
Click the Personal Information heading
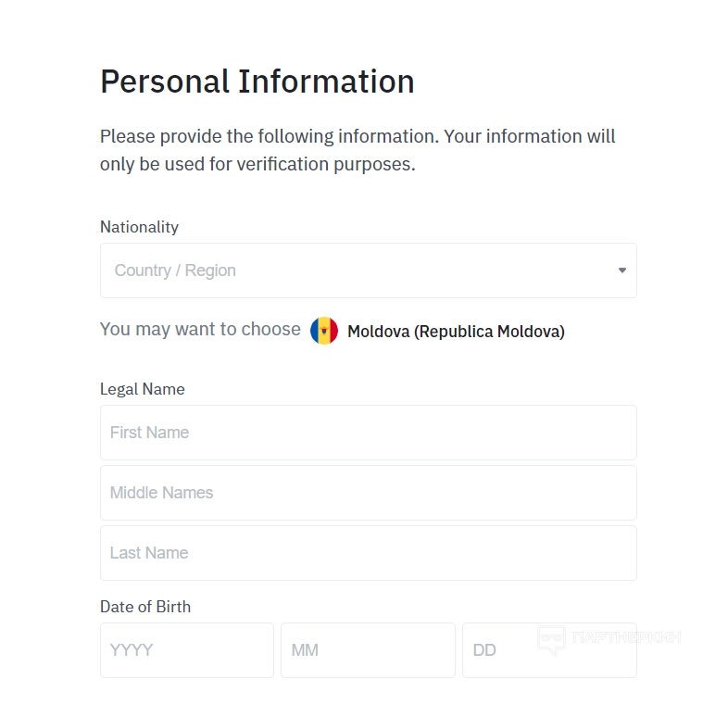tap(257, 82)
